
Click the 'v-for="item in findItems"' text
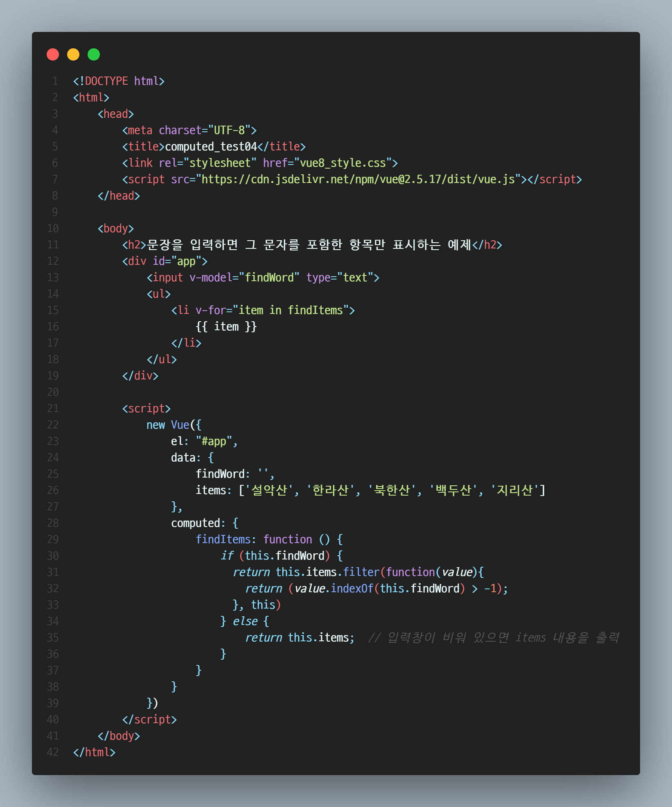coord(272,310)
